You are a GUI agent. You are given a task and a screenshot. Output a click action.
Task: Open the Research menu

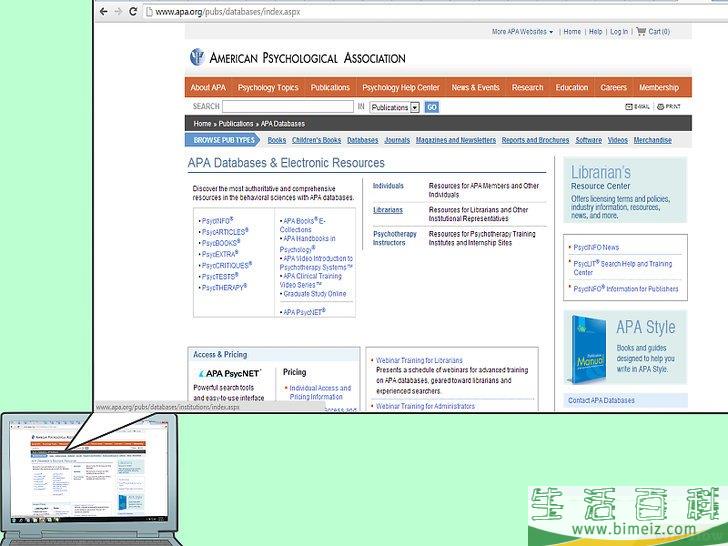point(527,87)
